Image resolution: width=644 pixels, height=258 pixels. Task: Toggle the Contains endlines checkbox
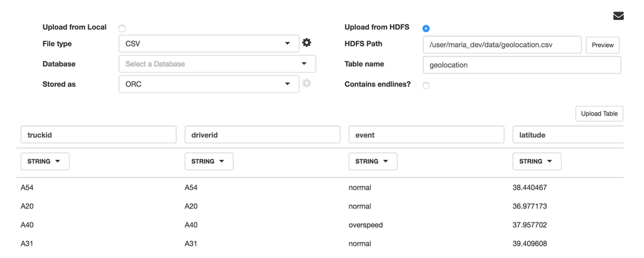click(426, 85)
